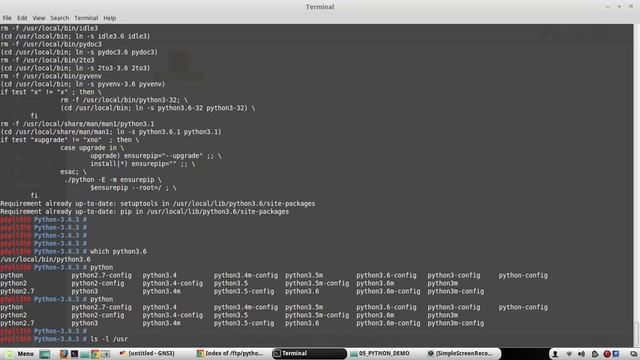Open the Search menu
Image resolution: width=640 pixels, height=360 pixels.
coord(60,18)
